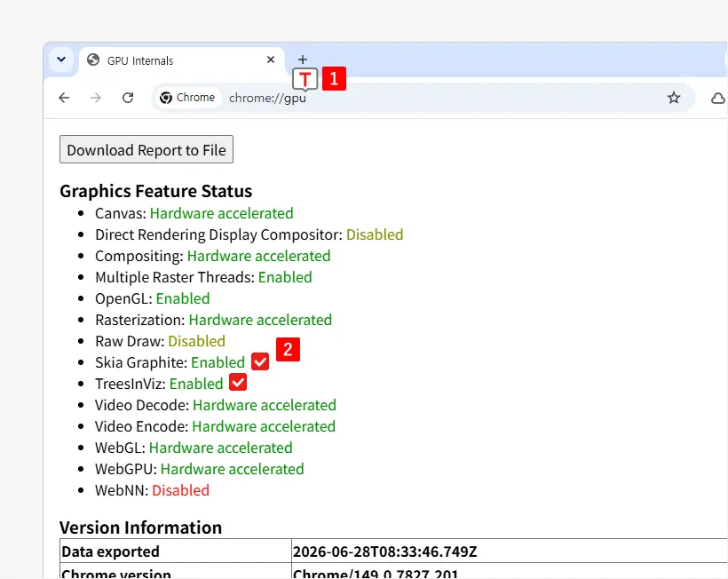Viewport: 728px width, 579px height.
Task: Close the GPU Internals tab
Action: 271,59
